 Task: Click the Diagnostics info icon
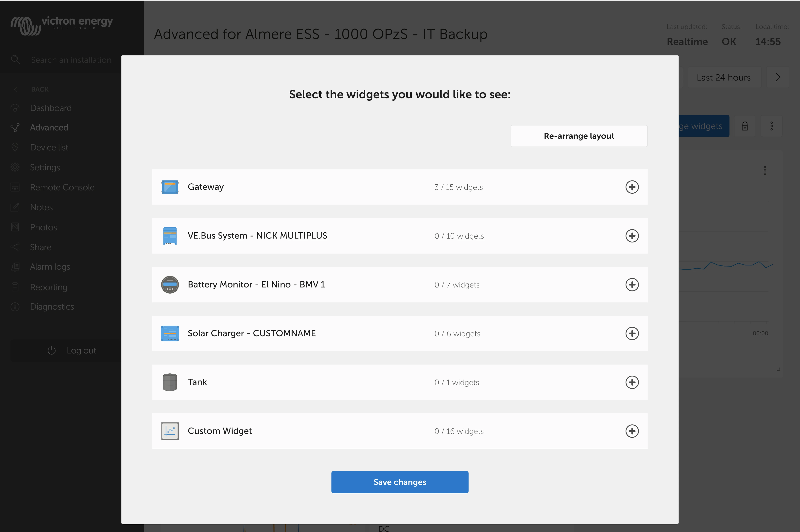click(x=15, y=307)
